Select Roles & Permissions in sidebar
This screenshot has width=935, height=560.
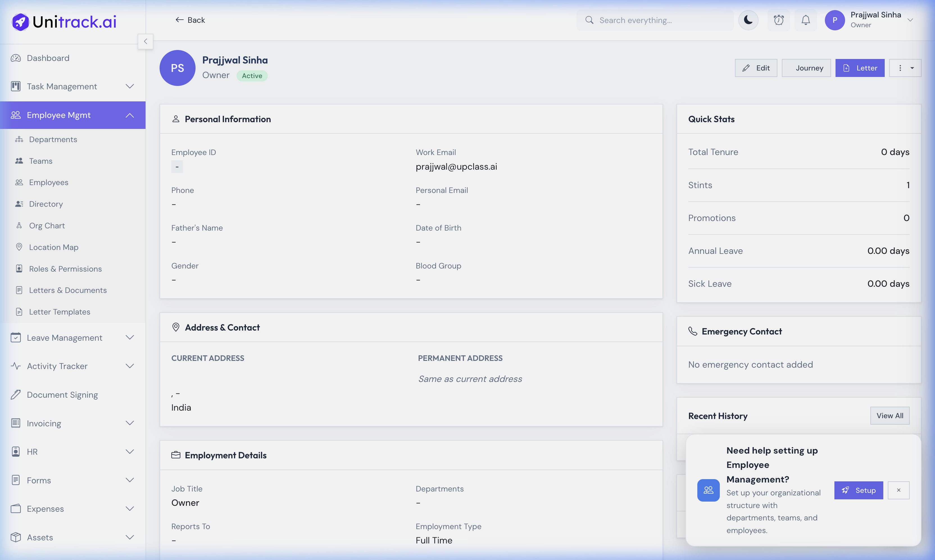pos(65,269)
